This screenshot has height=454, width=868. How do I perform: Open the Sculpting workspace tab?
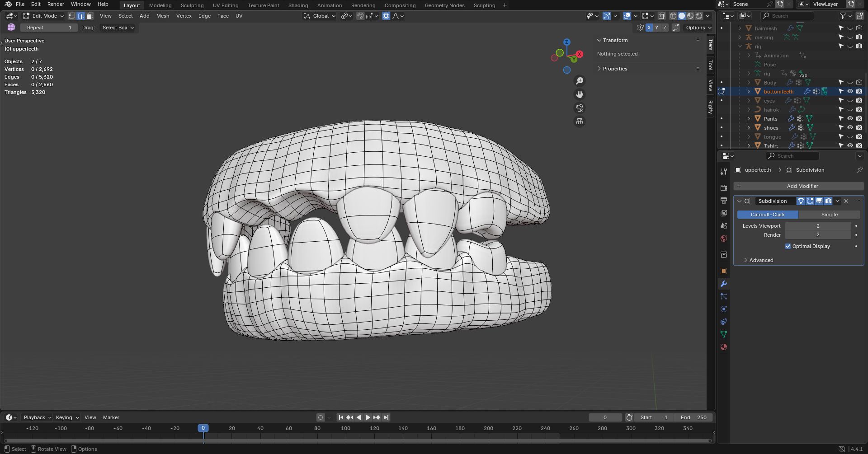coord(192,5)
